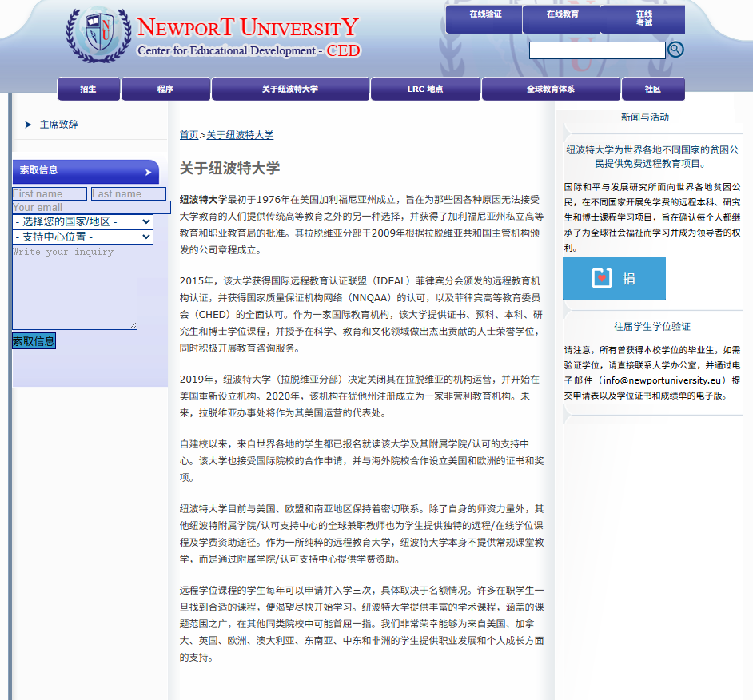Open the 支持中心位置 dropdown

click(x=82, y=237)
